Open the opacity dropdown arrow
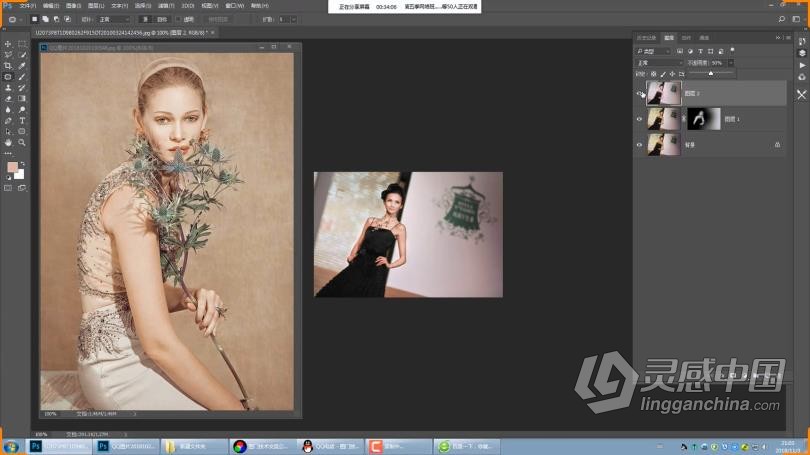 tap(731, 62)
